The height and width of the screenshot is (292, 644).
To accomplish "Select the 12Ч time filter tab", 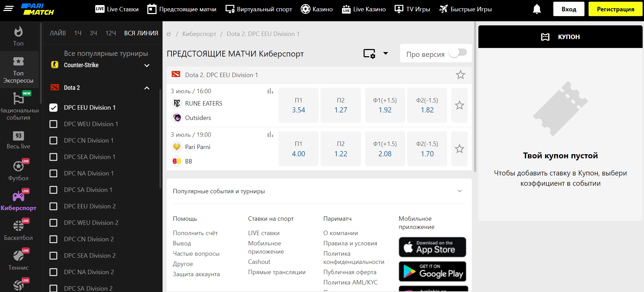I will [111, 33].
